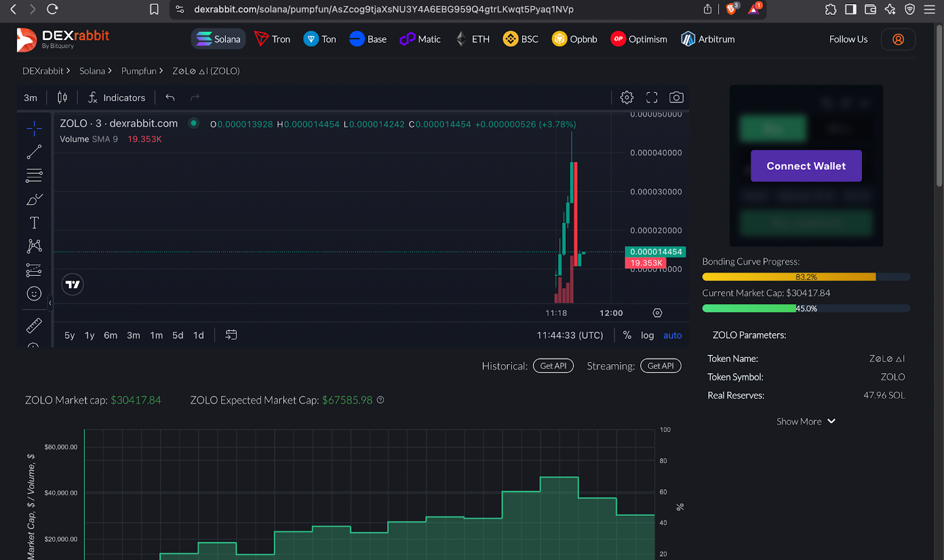Click the Connect Wallet button
The width and height of the screenshot is (944, 560).
pyautogui.click(x=806, y=166)
